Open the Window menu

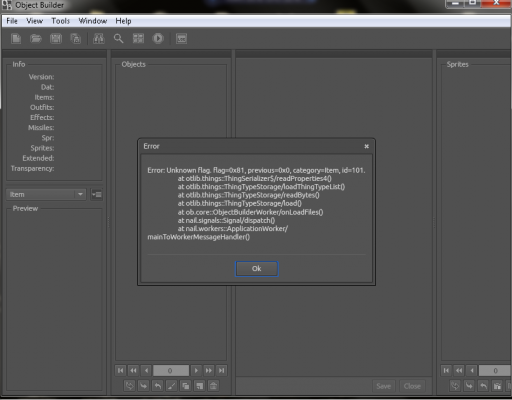click(93, 21)
